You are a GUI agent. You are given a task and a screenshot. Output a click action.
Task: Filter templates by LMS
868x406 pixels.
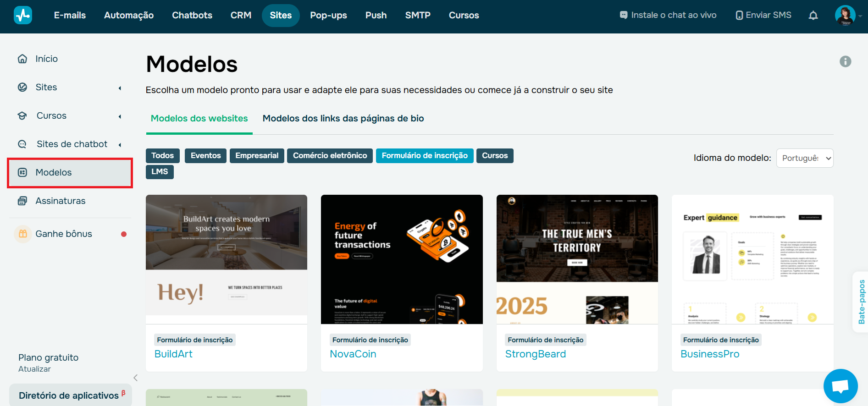[x=160, y=172]
